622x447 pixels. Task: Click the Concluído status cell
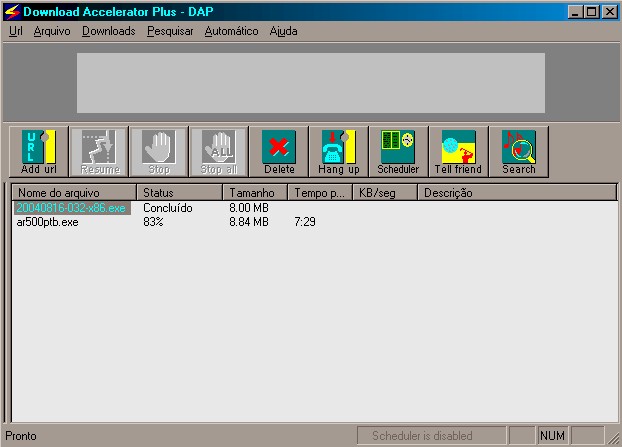pos(168,208)
